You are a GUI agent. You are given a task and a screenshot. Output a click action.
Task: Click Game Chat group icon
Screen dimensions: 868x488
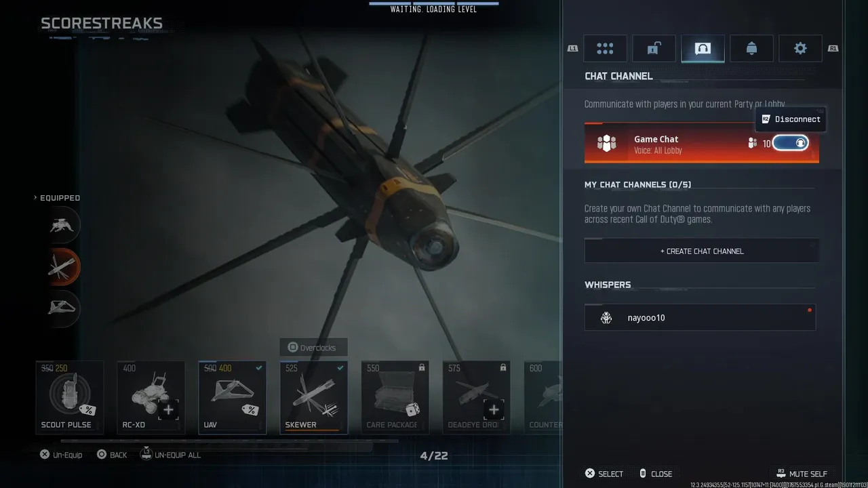[x=606, y=144]
